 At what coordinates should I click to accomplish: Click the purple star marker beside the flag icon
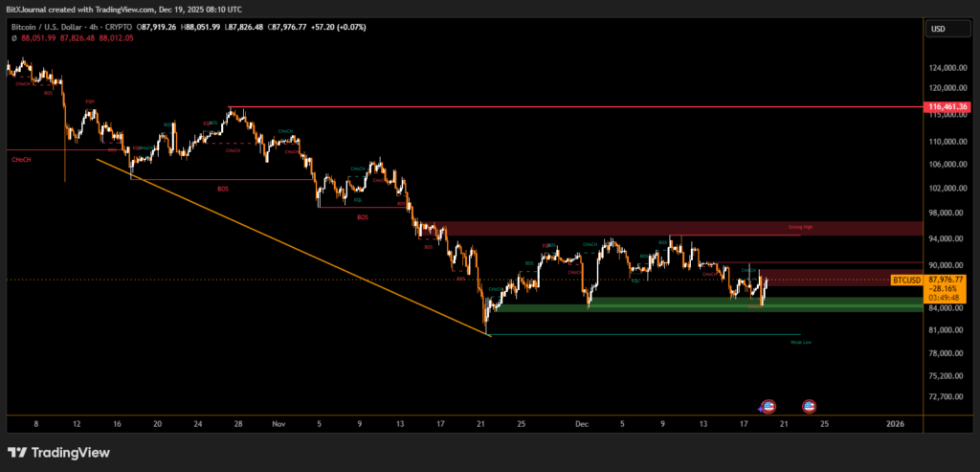[x=760, y=409]
